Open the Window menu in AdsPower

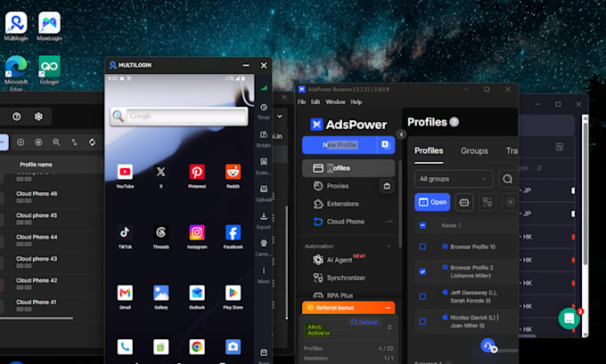coord(335,102)
